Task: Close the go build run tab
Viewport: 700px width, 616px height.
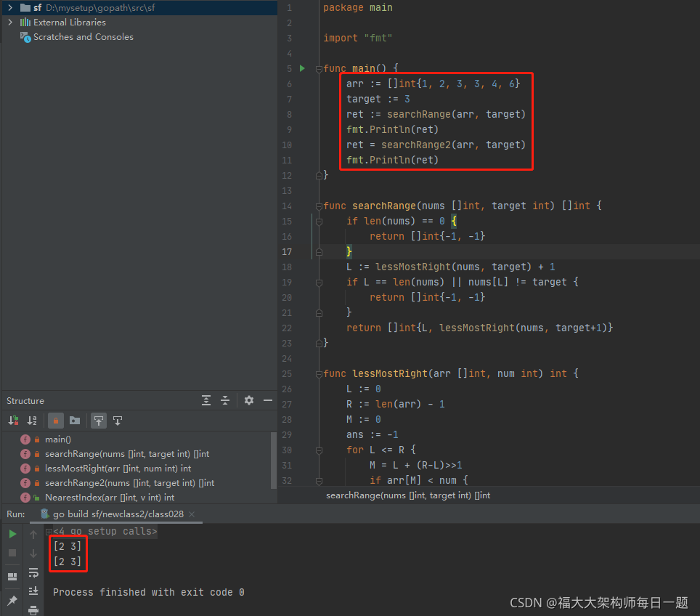Action: point(192,514)
